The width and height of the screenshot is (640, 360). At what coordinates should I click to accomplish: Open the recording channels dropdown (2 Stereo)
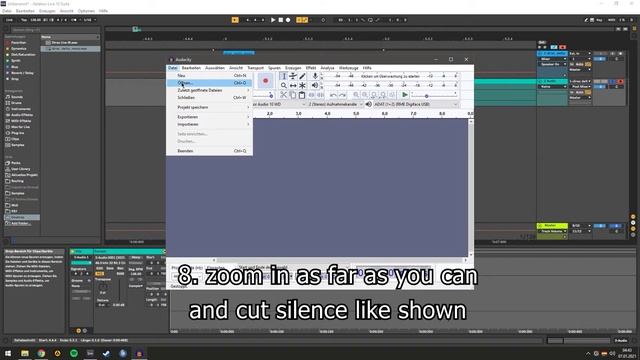pos(335,104)
